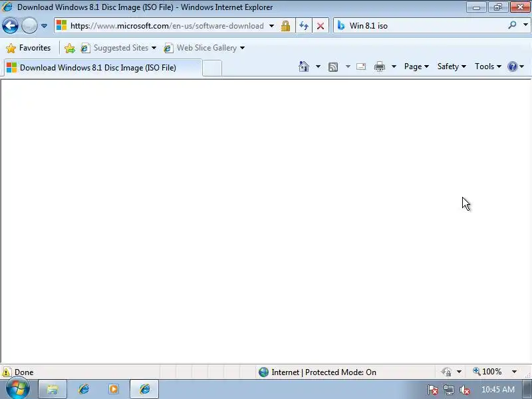Expand the address bar autocomplete dropdown
The height and width of the screenshot is (399, 532).
tap(271, 26)
